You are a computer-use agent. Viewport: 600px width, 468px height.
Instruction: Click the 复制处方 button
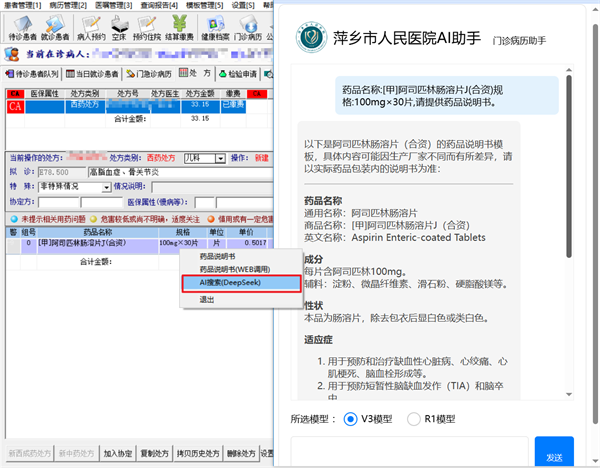[x=153, y=453]
